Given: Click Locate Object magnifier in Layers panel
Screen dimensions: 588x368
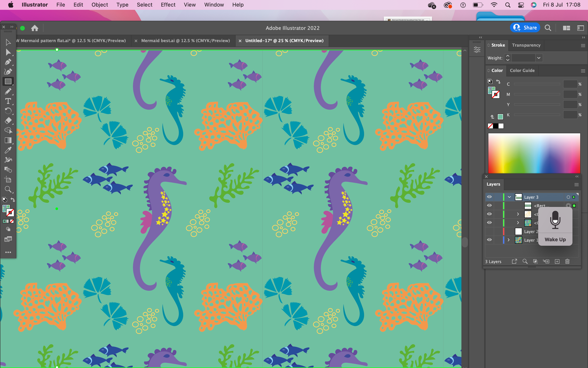Looking at the screenshot, I should click(525, 261).
